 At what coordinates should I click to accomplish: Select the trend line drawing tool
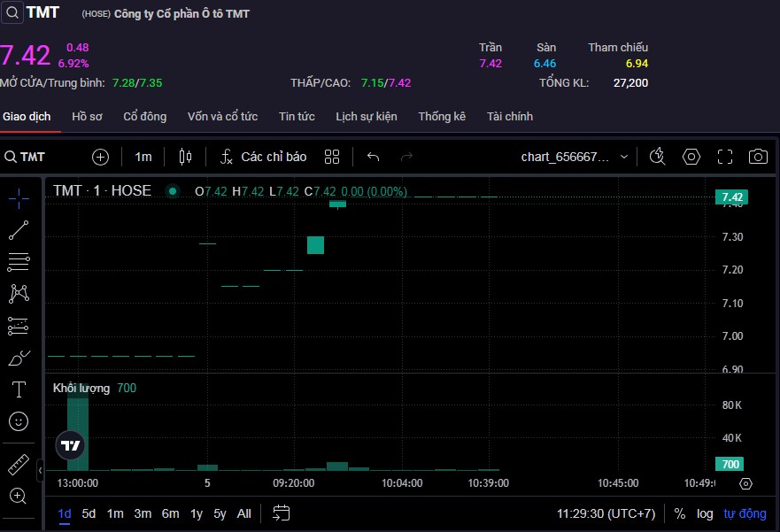(x=19, y=230)
